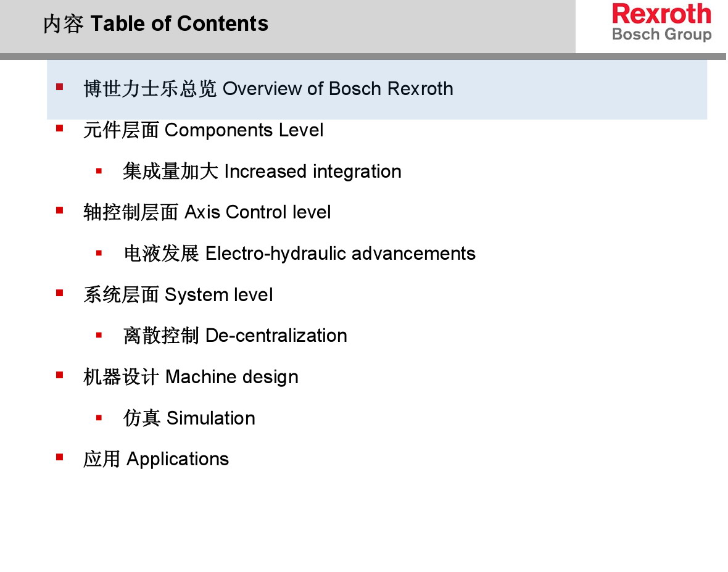Screen dimensions: 728x572
Task: Select the Simulation sub-item
Action: [189, 418]
